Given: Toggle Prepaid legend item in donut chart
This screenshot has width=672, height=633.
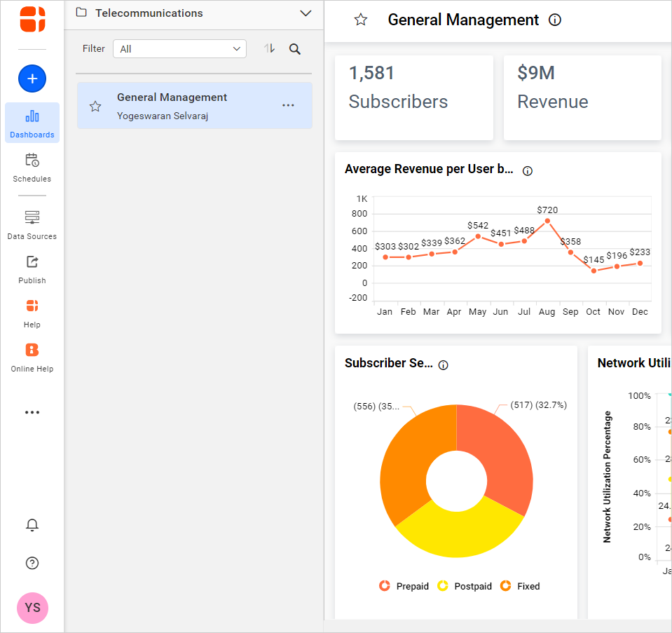Looking at the screenshot, I should tap(404, 586).
